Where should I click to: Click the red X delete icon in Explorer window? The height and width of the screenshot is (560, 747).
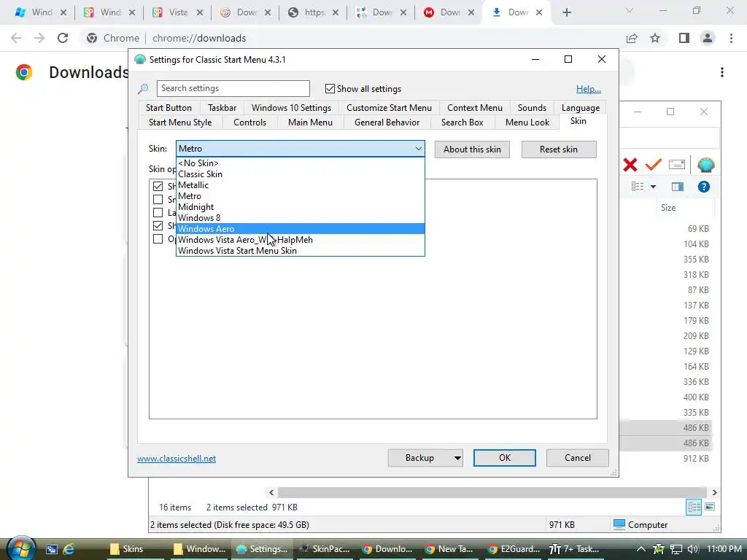[x=630, y=165]
